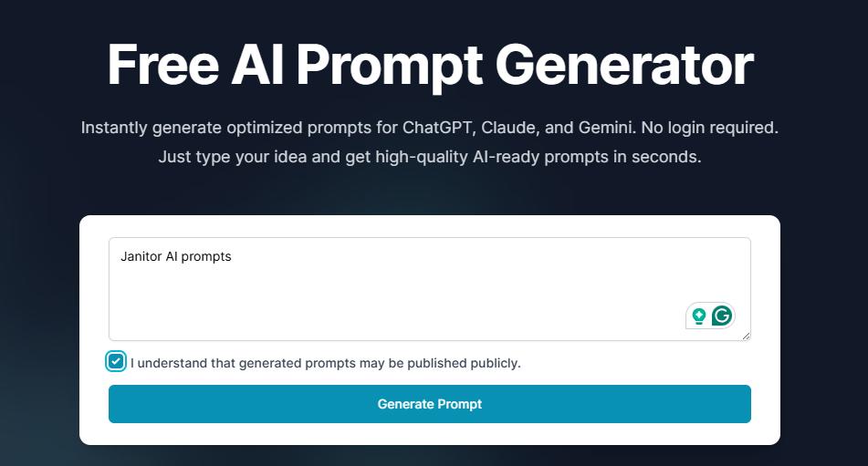Image resolution: width=868 pixels, height=466 pixels.
Task: Click the "Instantly generate optimized prompts" subtitle line
Action: point(430,128)
